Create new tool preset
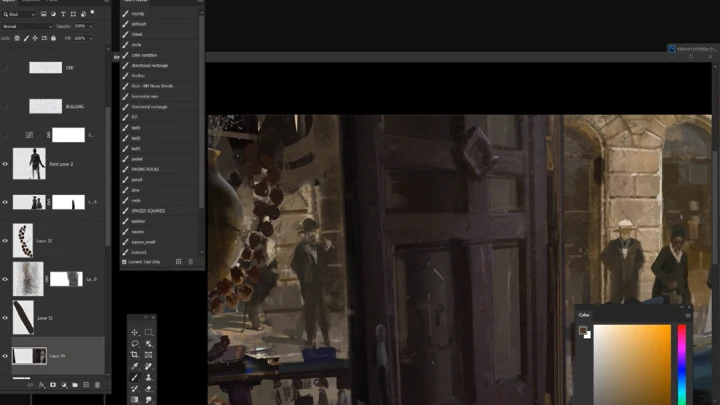Screen dimensions: 720x405 (x=179, y=262)
